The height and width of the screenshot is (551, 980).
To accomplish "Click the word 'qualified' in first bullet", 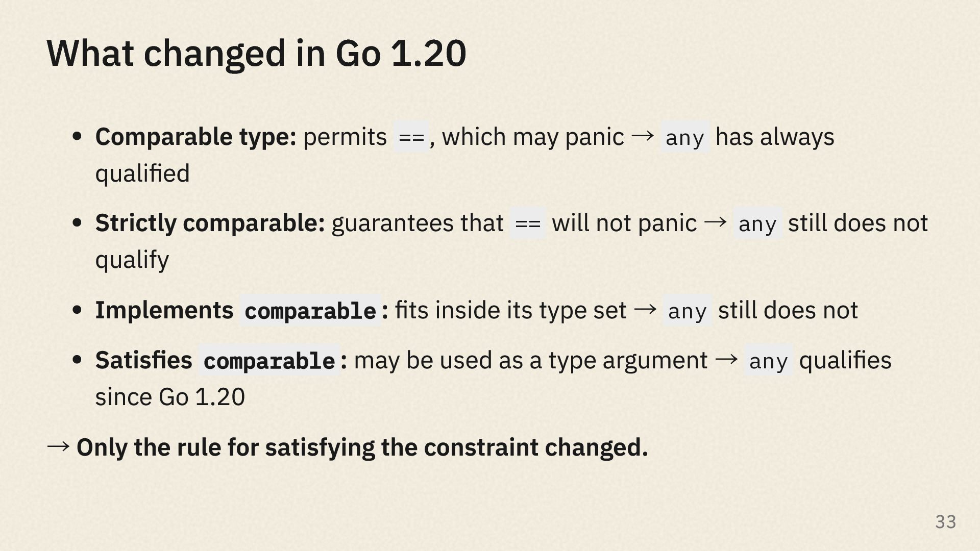I will 142,173.
